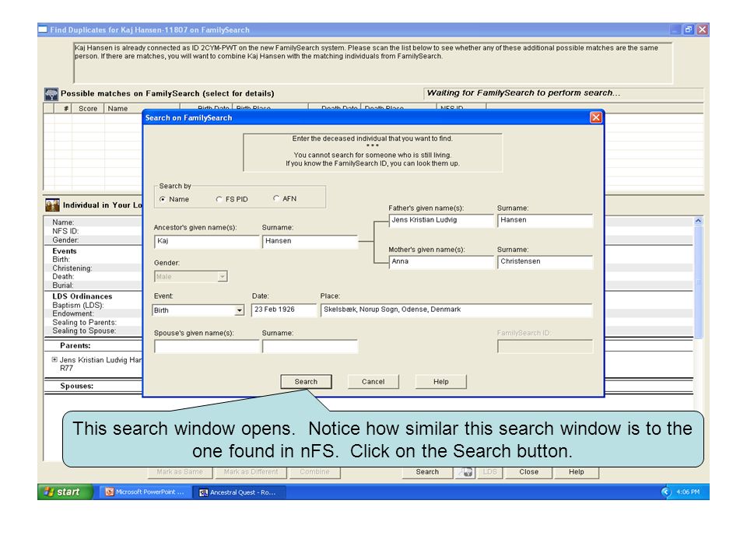
Task: Click the Date field showing 23 Feb 1926
Action: click(284, 310)
